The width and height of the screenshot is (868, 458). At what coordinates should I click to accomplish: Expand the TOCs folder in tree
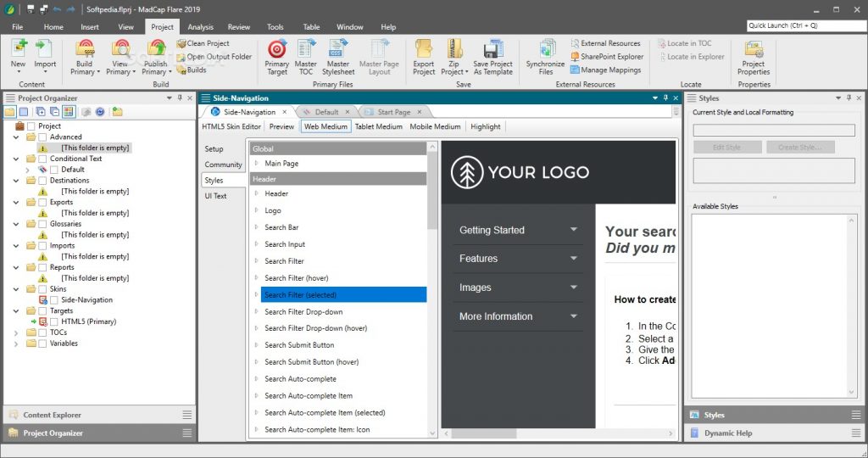pos(16,332)
